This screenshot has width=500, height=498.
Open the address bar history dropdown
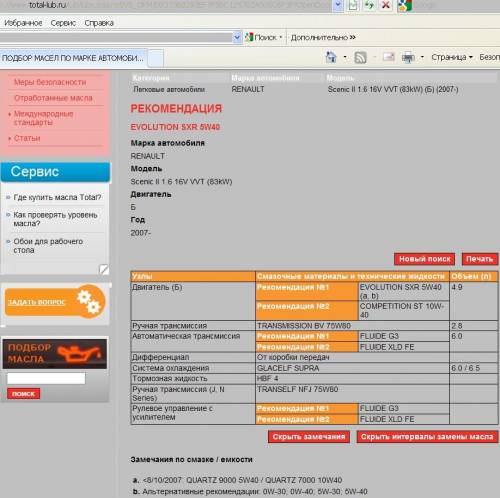[x=338, y=5]
